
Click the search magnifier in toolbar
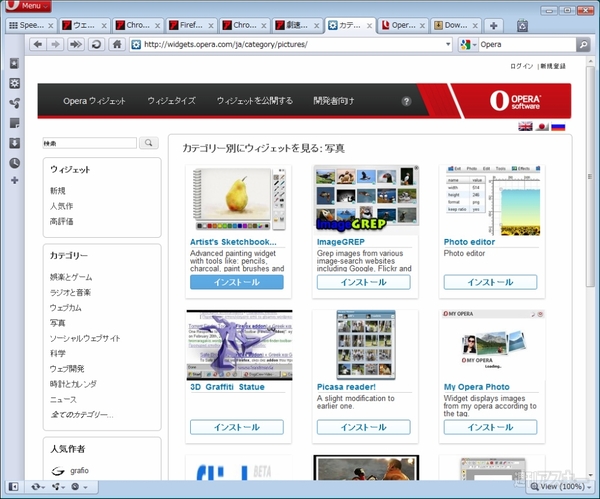click(583, 44)
